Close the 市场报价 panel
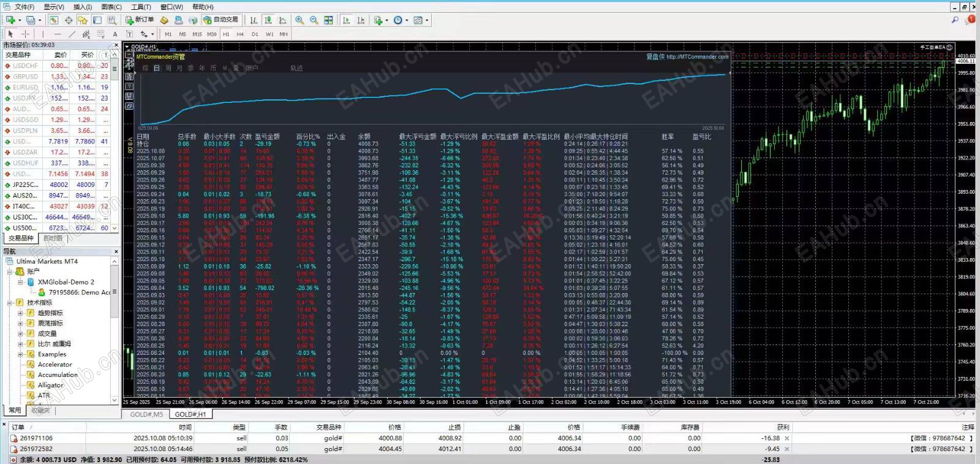Image resolution: width=980 pixels, height=464 pixels. pyautogui.click(x=116, y=45)
